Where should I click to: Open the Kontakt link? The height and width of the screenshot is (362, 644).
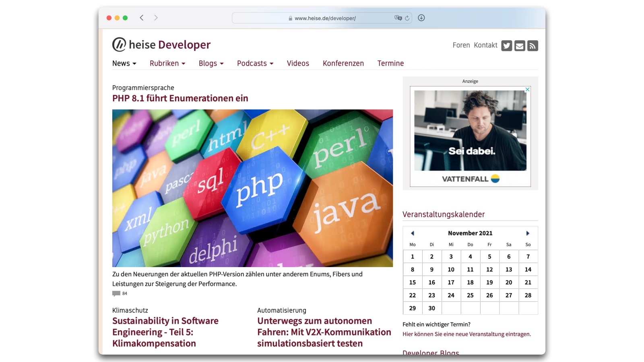(x=486, y=45)
